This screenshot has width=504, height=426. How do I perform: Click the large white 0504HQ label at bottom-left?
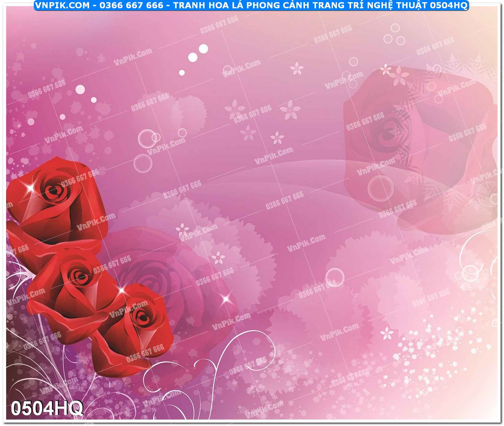pyautogui.click(x=47, y=409)
